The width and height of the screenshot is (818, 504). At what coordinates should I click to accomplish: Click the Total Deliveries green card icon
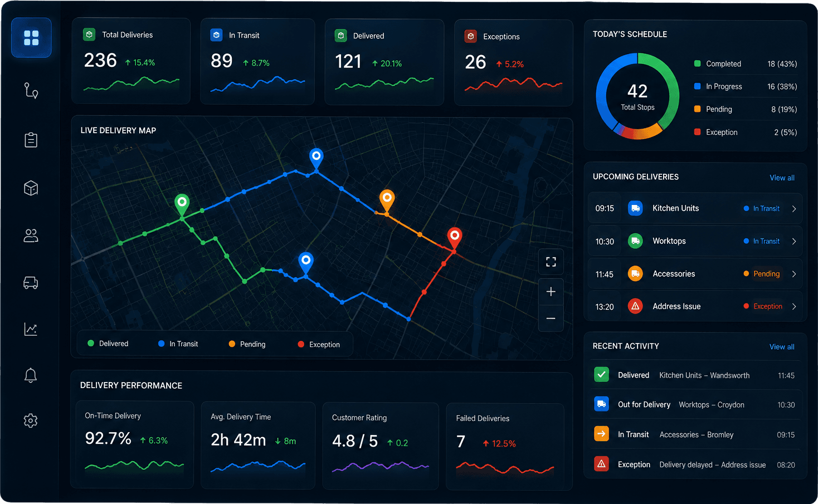click(89, 35)
